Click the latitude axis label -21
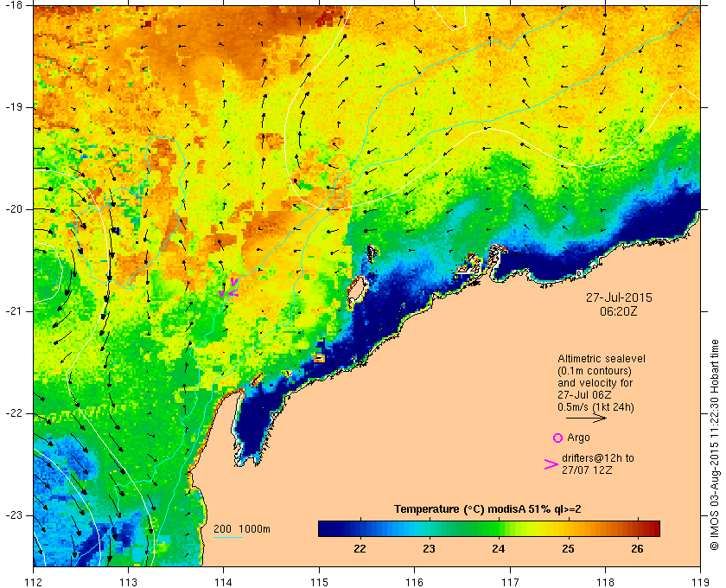The height and width of the screenshot is (588, 726). click(x=14, y=311)
